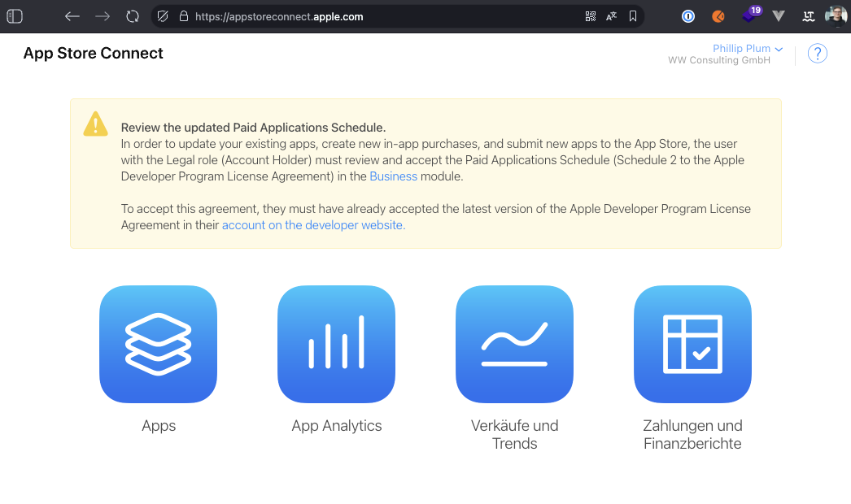
Task: Click the help question mark icon
Action: click(x=817, y=54)
